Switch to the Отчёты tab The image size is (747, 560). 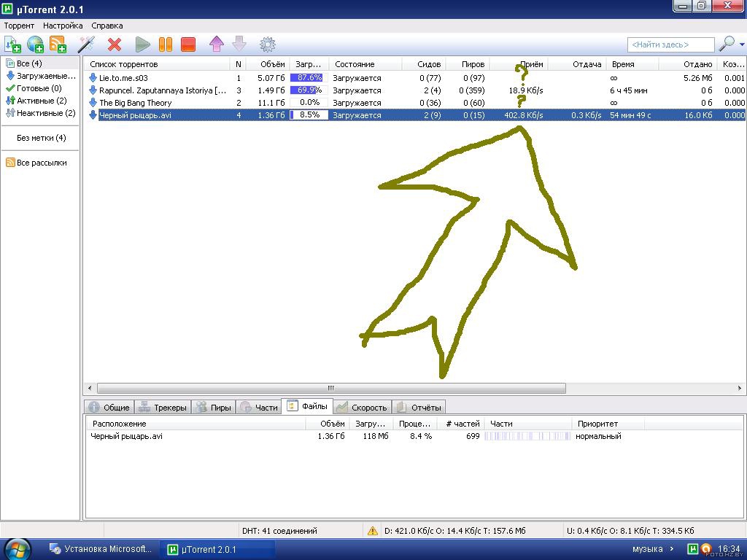coord(419,407)
